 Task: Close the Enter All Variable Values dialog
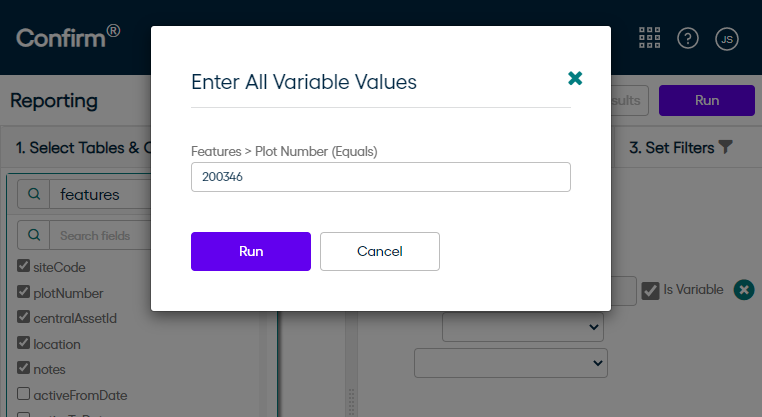(575, 78)
